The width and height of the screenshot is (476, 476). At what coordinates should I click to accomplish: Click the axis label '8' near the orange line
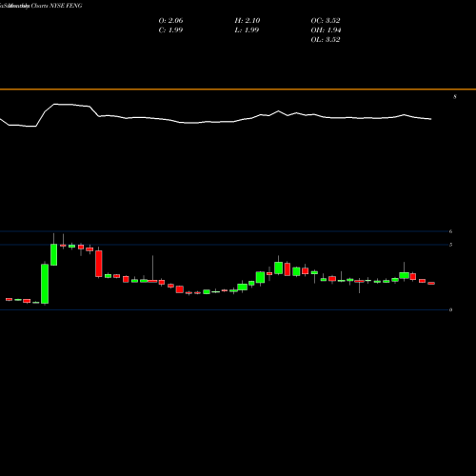[x=455, y=97]
